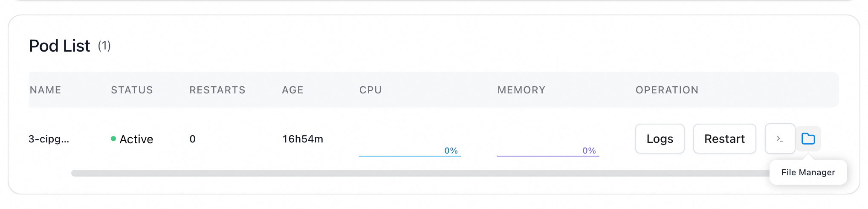Open the pod terminal icon
Viewport: 868px width, 209px height.
[x=780, y=139]
